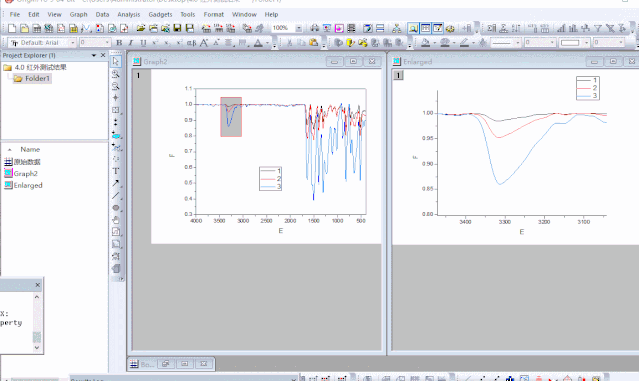Select the Screen Reader crosshair tool
Screen dimensions: 639x381
116,98
